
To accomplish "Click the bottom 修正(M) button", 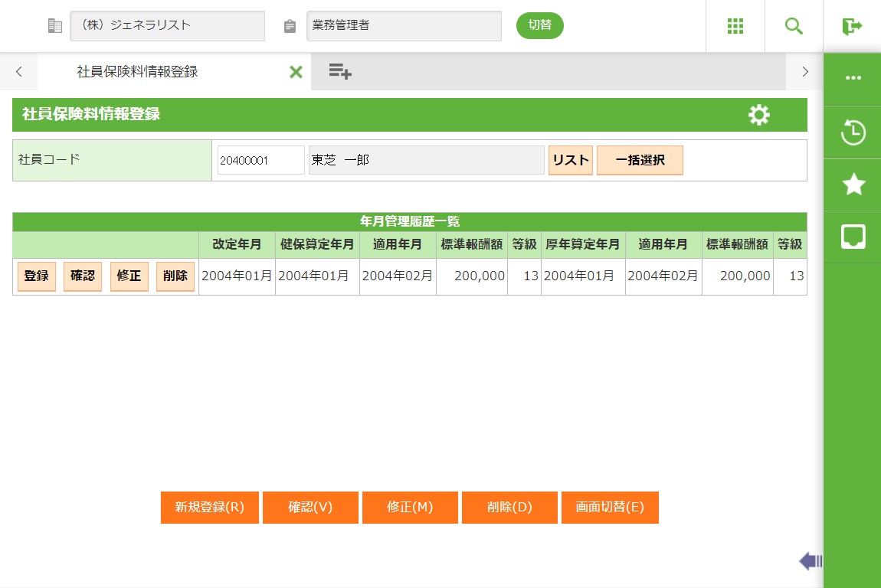I will (410, 508).
